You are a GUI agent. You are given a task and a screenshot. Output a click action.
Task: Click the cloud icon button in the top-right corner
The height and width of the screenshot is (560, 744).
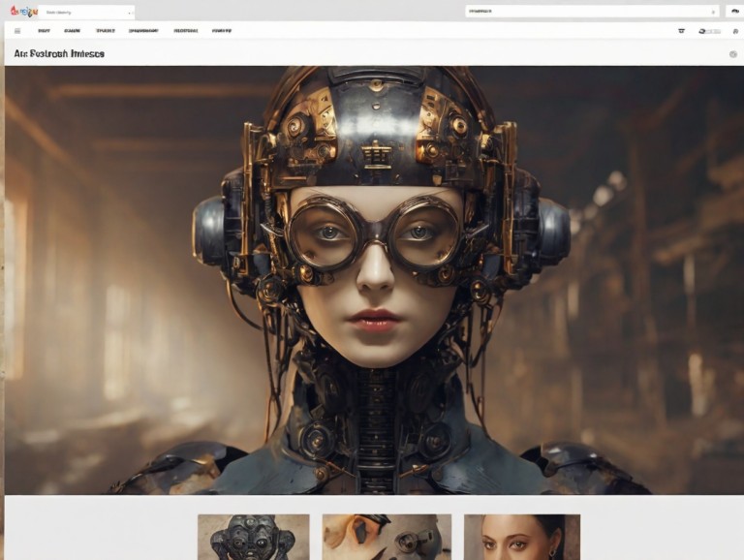coord(733,12)
